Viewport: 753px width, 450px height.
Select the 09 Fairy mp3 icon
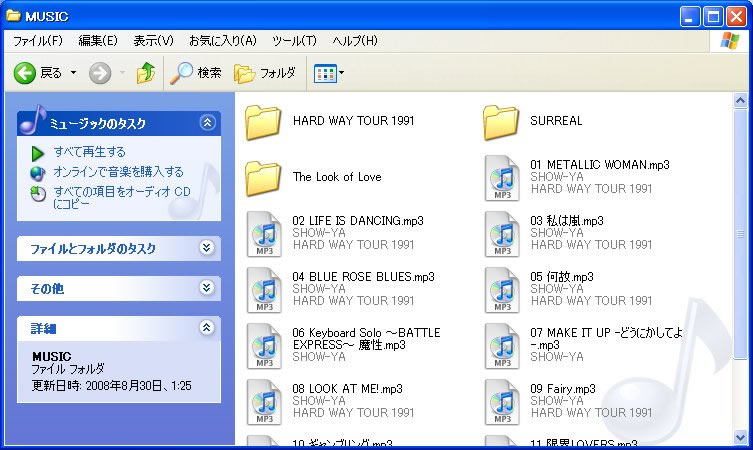502,402
